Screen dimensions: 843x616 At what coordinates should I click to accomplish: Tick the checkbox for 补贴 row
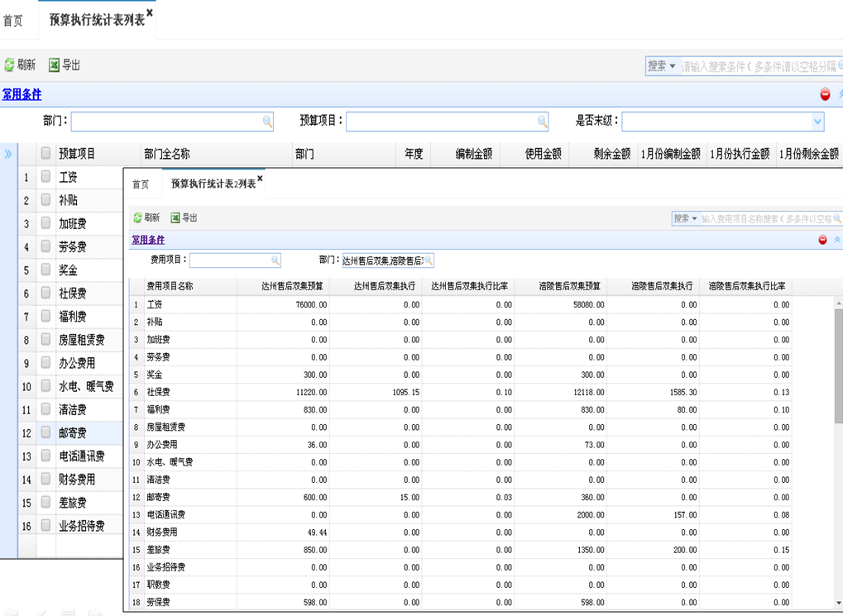pos(46,200)
